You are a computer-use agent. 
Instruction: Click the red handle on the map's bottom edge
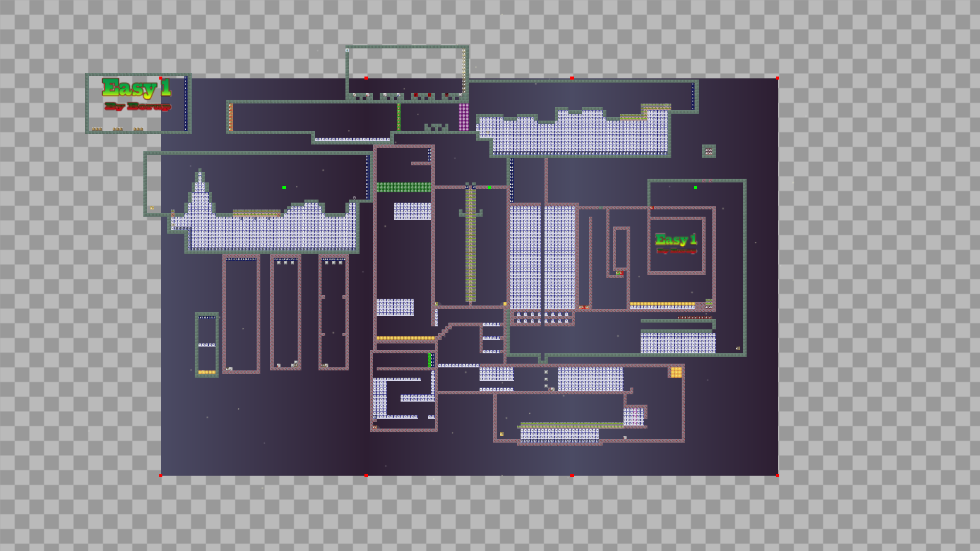(x=367, y=474)
